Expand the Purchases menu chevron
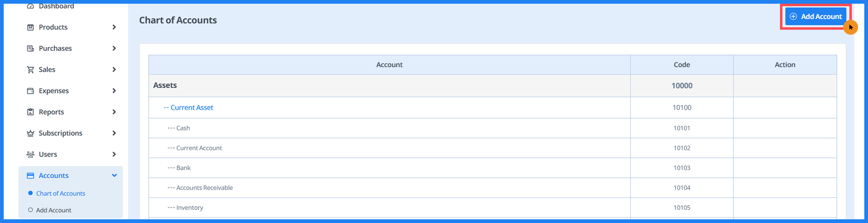The width and height of the screenshot is (868, 223). (114, 49)
